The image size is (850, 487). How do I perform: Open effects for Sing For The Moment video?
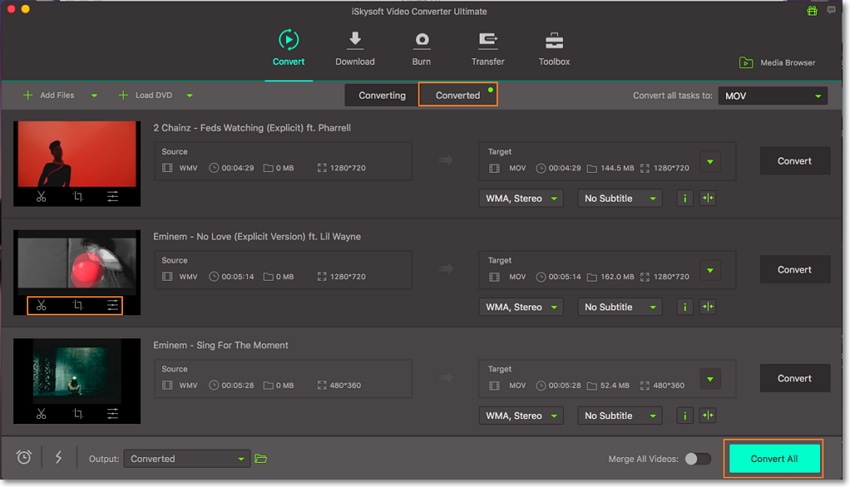pyautogui.click(x=112, y=414)
